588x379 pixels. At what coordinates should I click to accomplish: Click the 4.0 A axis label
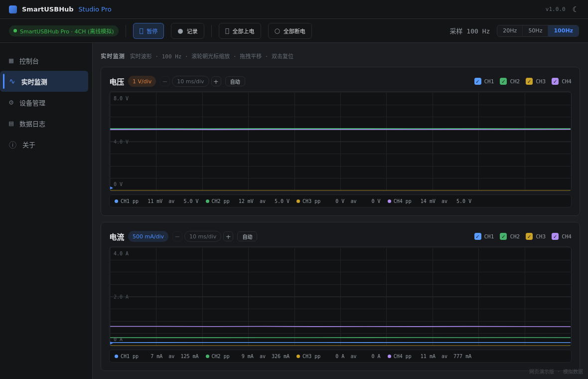pyautogui.click(x=121, y=253)
